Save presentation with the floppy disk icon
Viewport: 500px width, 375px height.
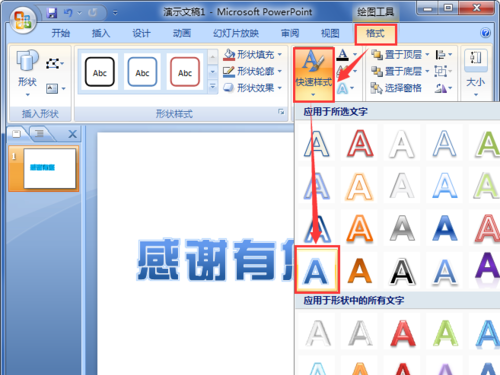[x=52, y=13]
